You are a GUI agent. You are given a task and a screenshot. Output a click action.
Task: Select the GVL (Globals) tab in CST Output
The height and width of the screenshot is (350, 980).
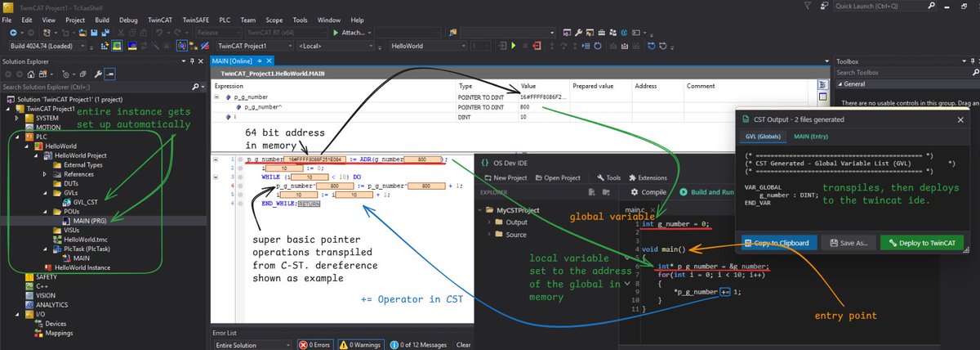(762, 136)
